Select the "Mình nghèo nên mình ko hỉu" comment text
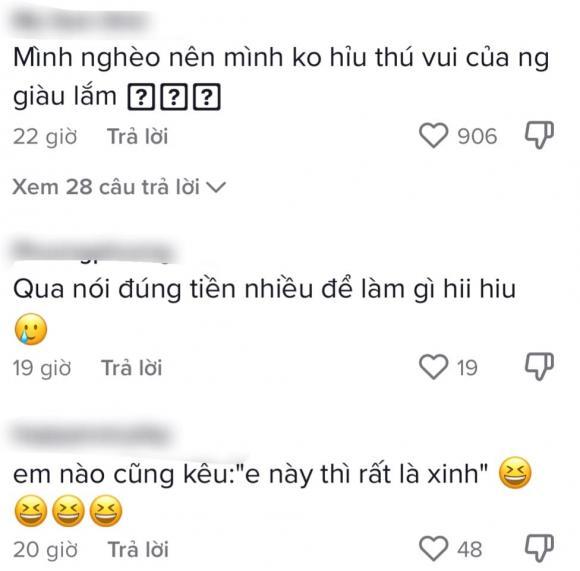The image size is (580, 571). [281, 77]
